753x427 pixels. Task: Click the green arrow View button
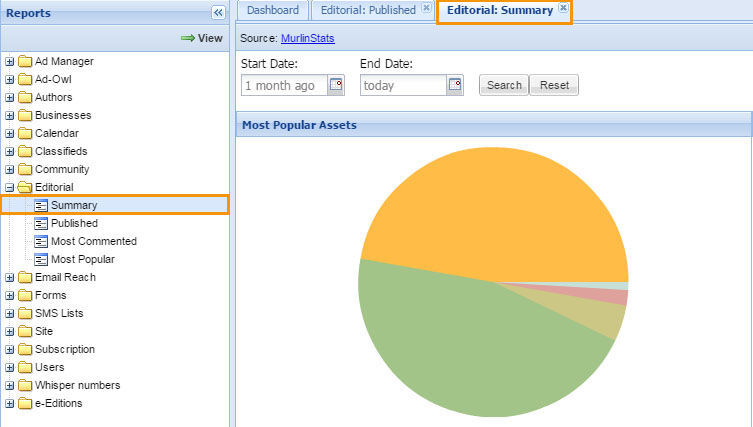(x=202, y=38)
